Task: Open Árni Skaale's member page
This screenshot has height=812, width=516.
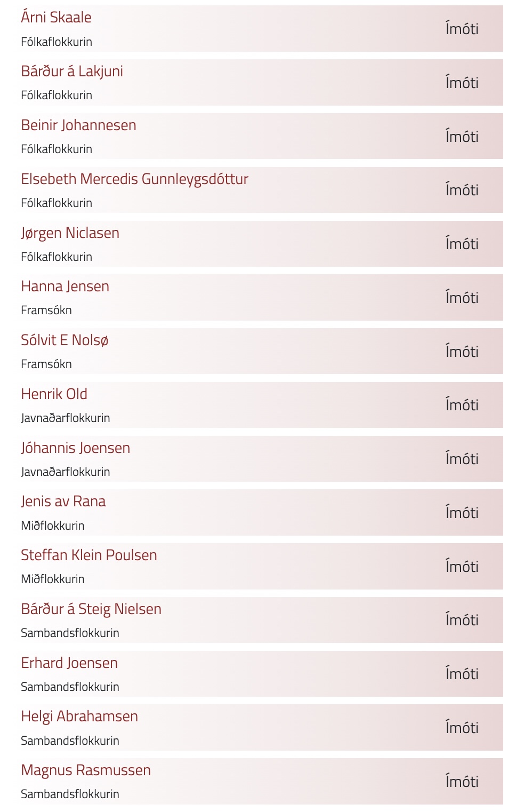Action: pos(56,18)
